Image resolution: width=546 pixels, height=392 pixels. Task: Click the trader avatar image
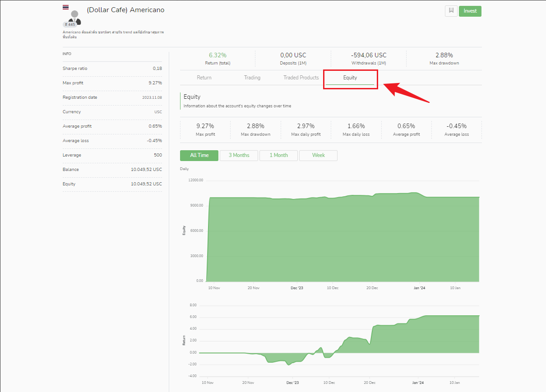point(75,16)
